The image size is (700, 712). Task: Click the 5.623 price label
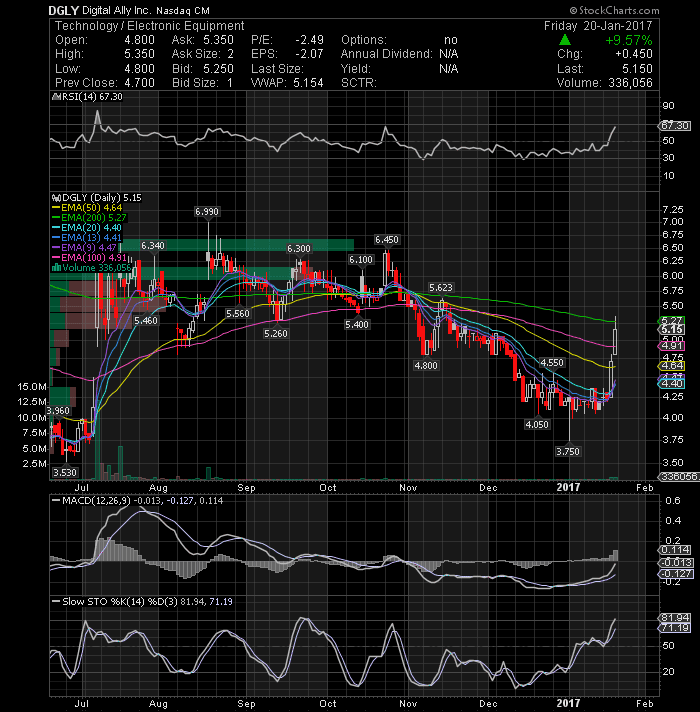click(441, 287)
